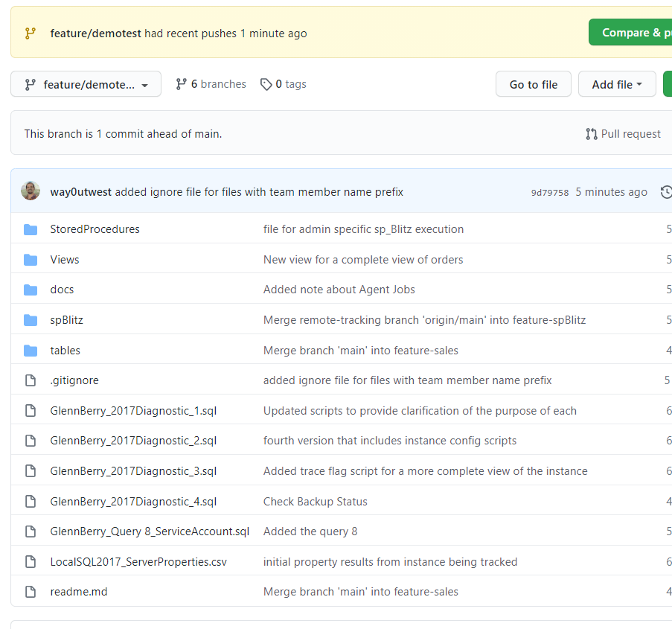Open LocalSQL2017_ServerProperties.csv file
This screenshot has width=672, height=629.
click(138, 562)
